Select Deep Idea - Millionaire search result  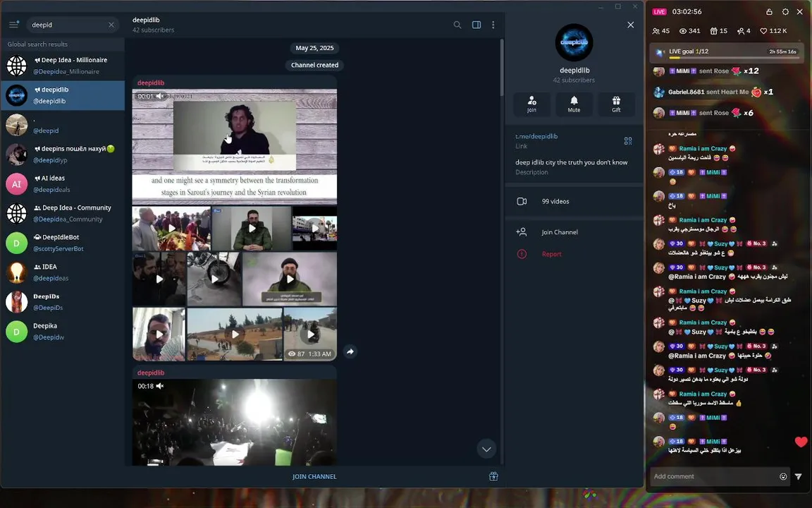click(63, 66)
